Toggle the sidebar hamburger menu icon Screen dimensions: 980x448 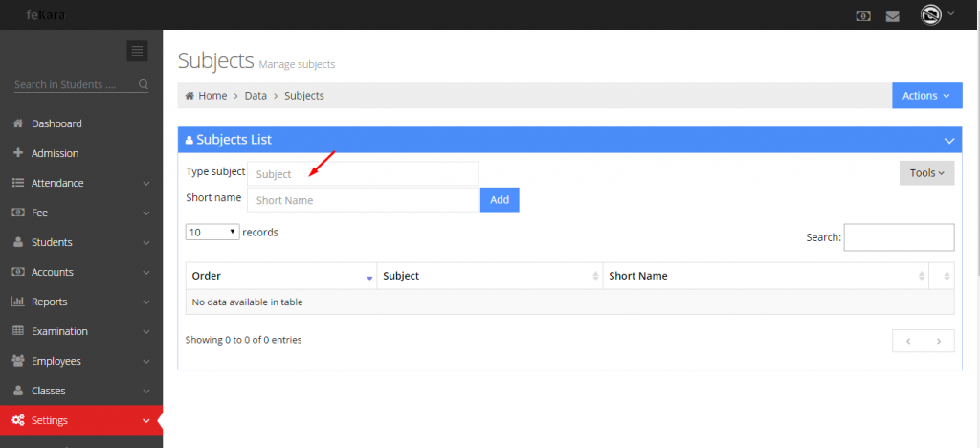(137, 51)
